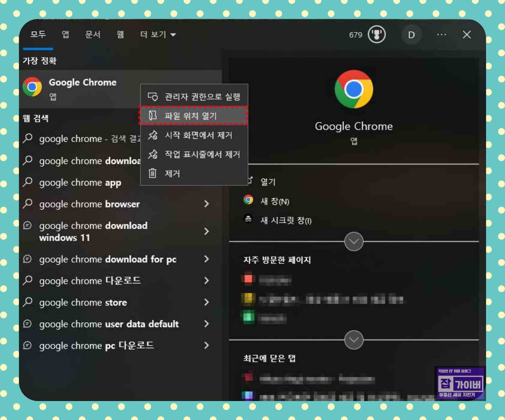
Task: Expand arrow for google chrome browser suggestion
Action: pyautogui.click(x=207, y=204)
